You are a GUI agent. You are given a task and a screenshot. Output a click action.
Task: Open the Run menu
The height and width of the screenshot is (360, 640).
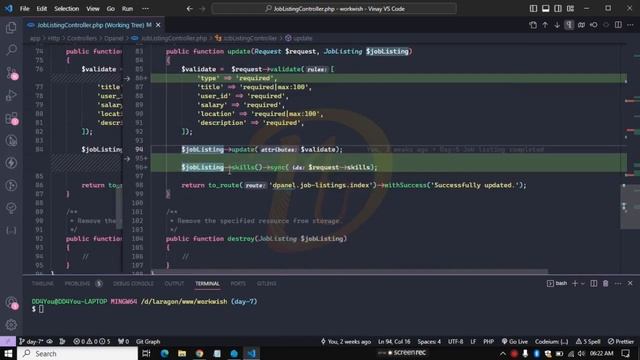pos(127,9)
